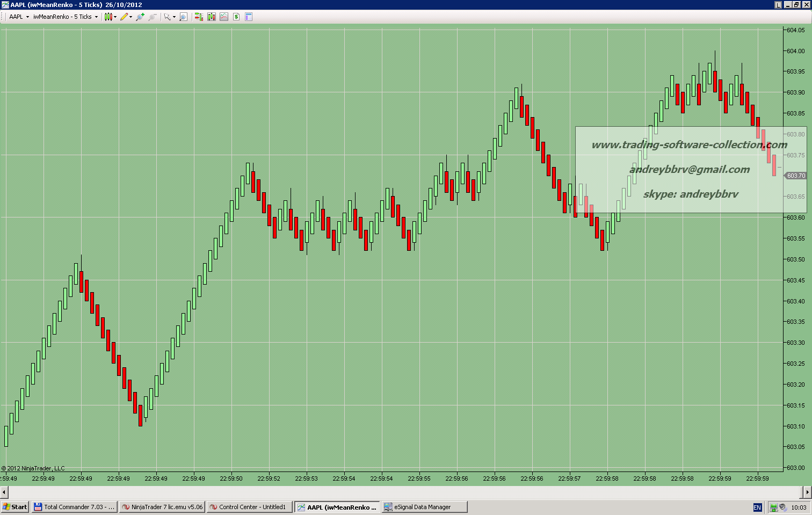Viewport: 812px width, 515px height.
Task: Click the zoom in magnifier with plus
Action: [140, 17]
